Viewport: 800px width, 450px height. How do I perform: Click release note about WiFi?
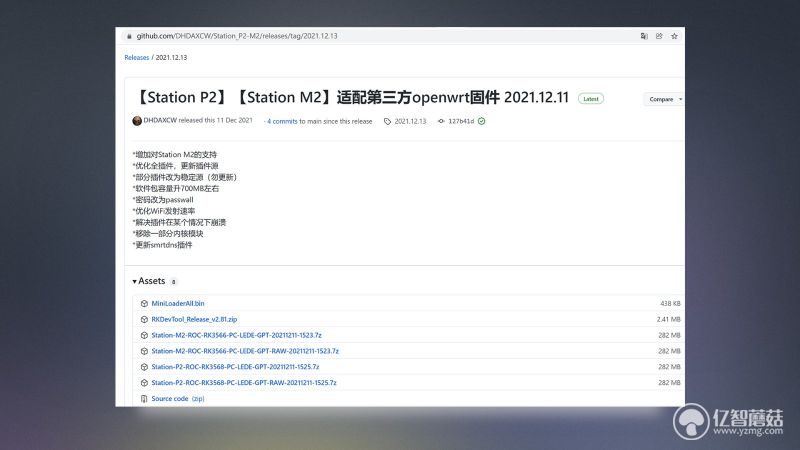tap(164, 211)
